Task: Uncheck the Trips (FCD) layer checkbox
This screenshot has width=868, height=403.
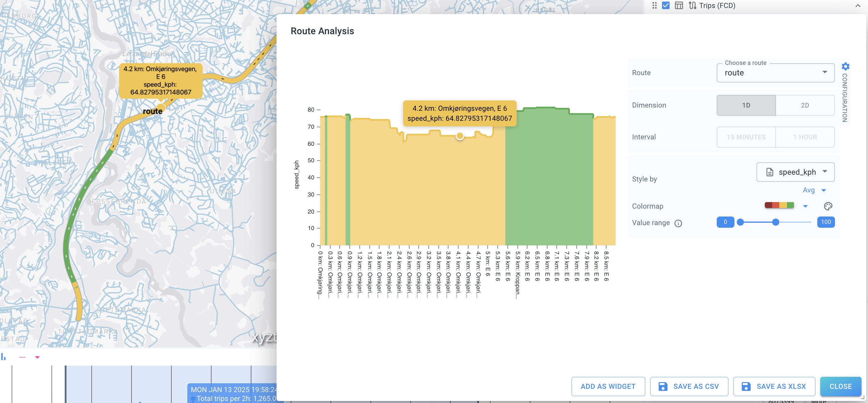Action: point(665,5)
